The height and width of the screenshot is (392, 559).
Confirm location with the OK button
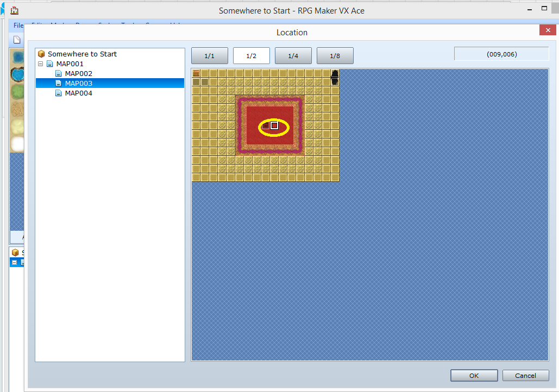(473, 375)
